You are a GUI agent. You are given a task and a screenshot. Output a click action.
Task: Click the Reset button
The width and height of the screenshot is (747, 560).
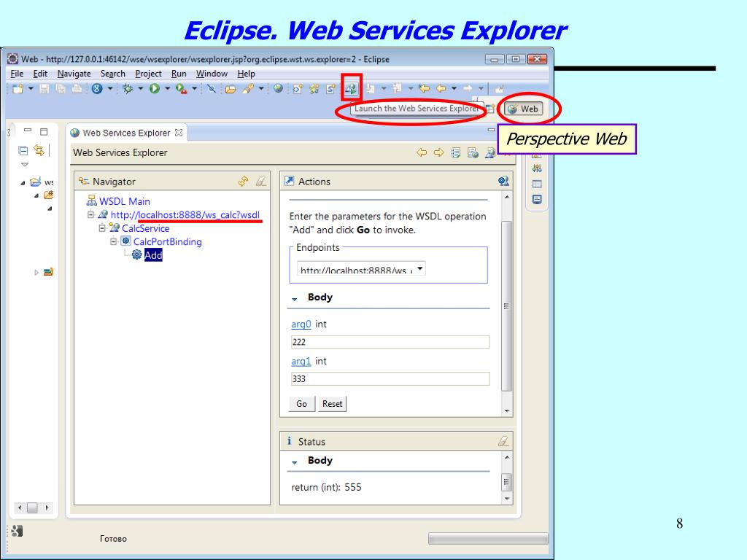(x=332, y=404)
